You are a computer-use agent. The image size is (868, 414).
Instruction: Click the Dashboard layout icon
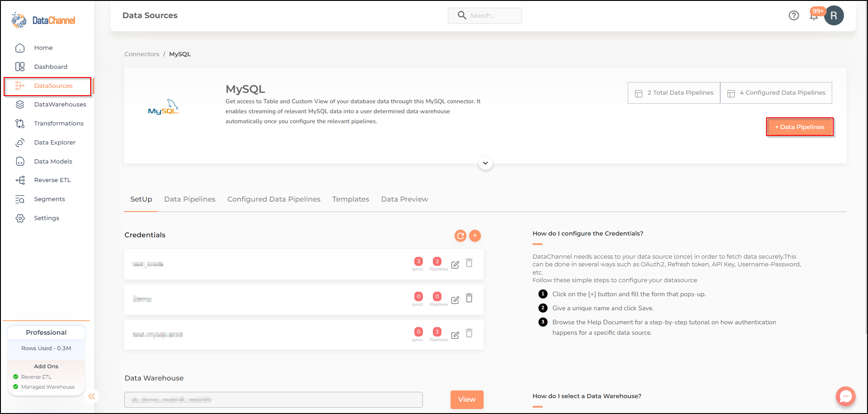20,67
